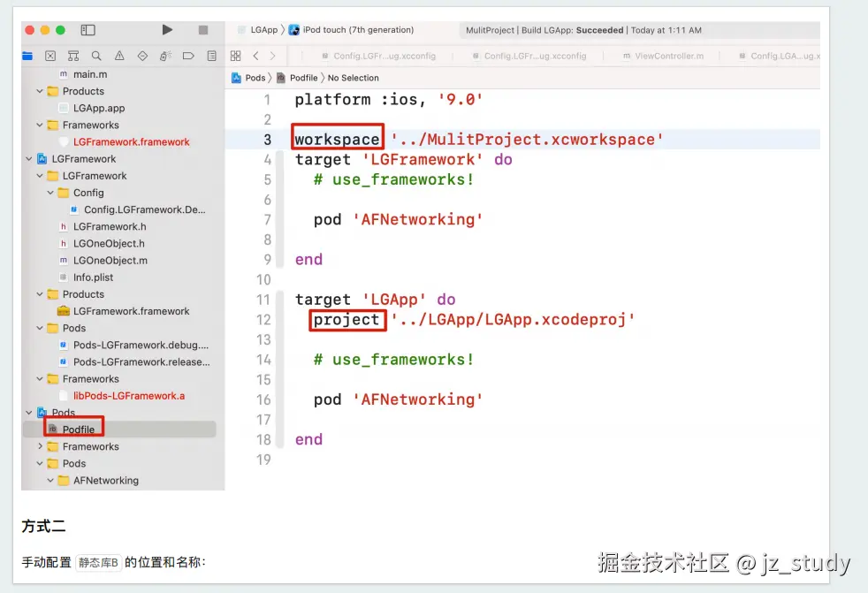Open LGOneObject.m source file
This screenshot has height=593, width=868.
[x=110, y=260]
